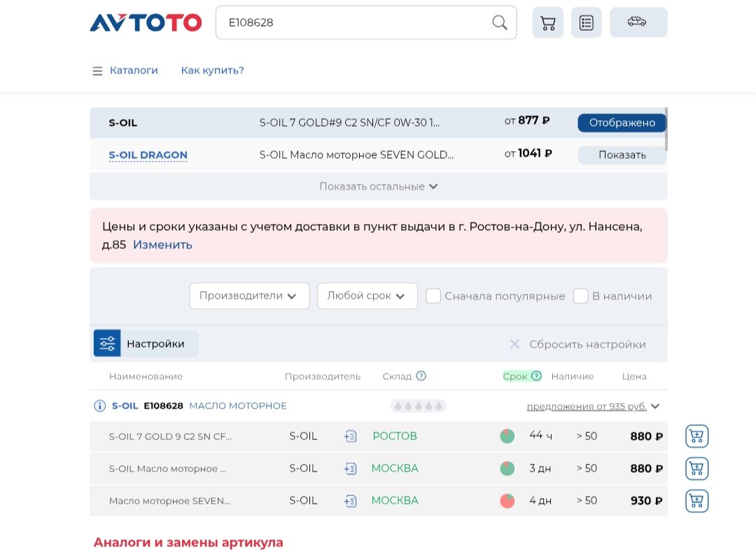The height and width of the screenshot is (552, 756).
Task: Click the Отображено button
Action: (x=622, y=123)
